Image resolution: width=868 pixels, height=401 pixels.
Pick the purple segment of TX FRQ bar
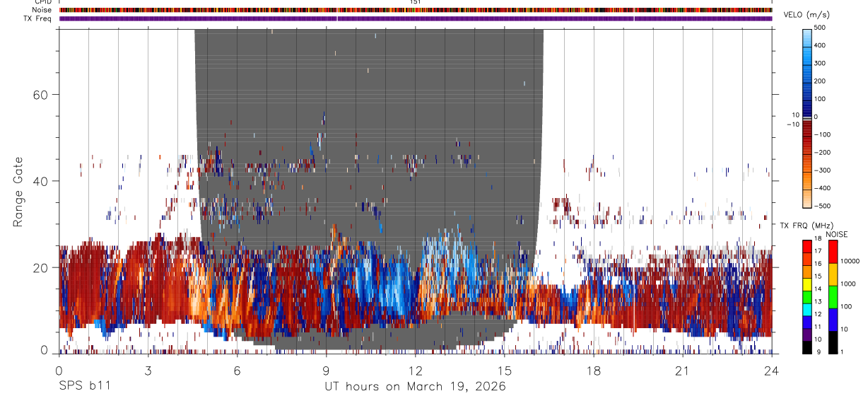click(x=807, y=334)
